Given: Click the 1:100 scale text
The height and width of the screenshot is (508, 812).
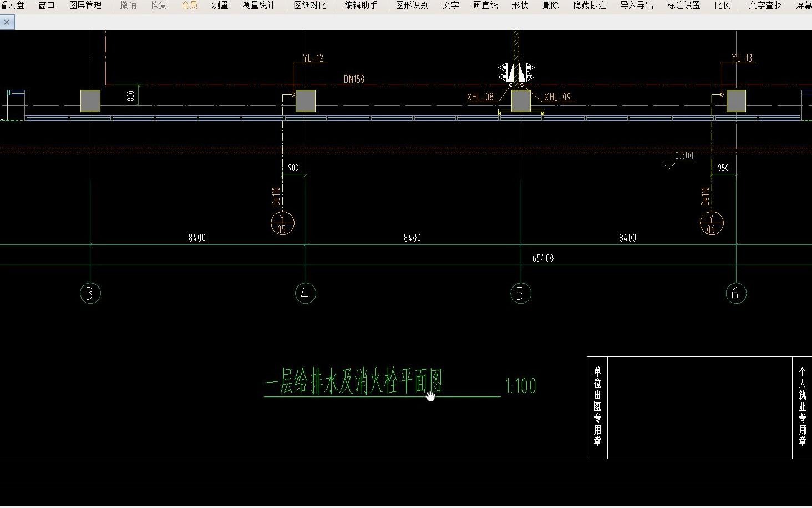Looking at the screenshot, I should 520,385.
